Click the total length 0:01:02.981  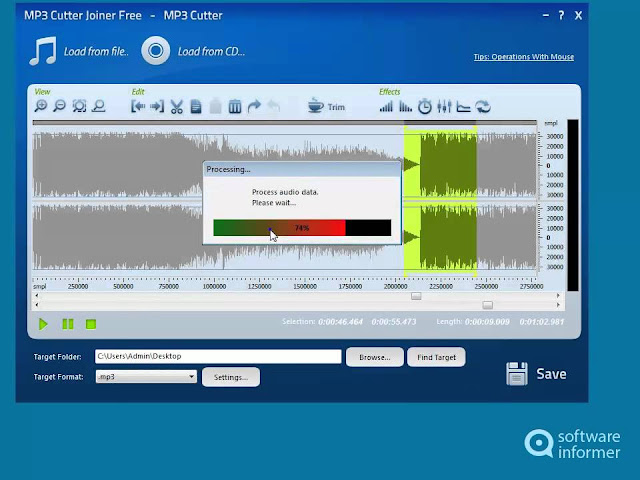(x=542, y=322)
